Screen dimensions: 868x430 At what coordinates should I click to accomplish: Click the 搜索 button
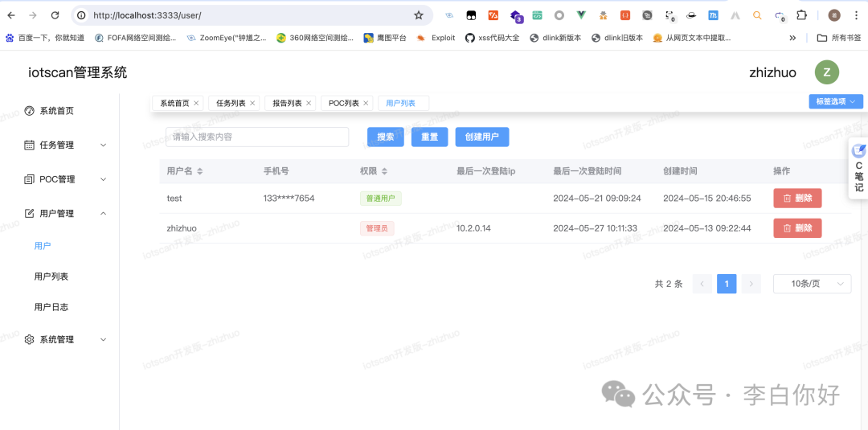point(385,137)
